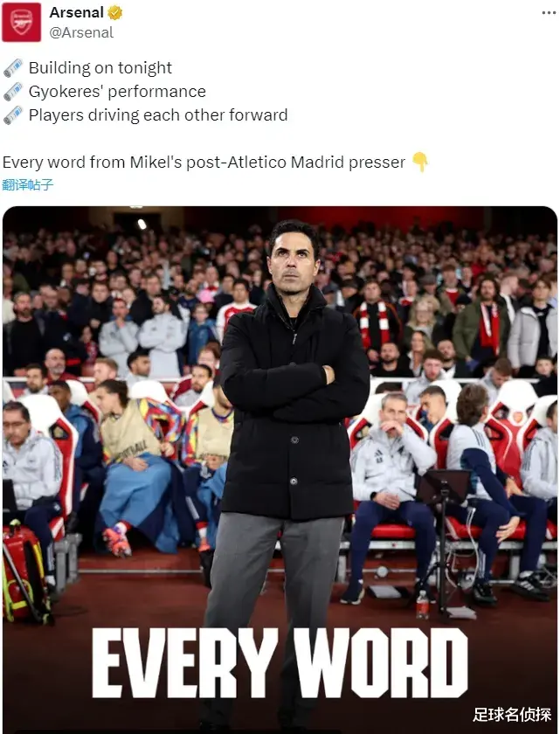Click the 足球名侦探 watermark

click(x=512, y=715)
